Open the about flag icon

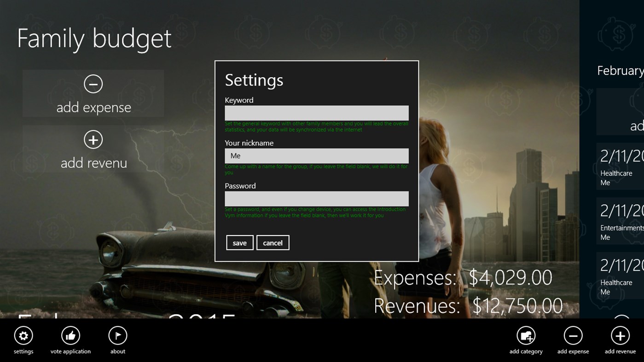pyautogui.click(x=117, y=335)
